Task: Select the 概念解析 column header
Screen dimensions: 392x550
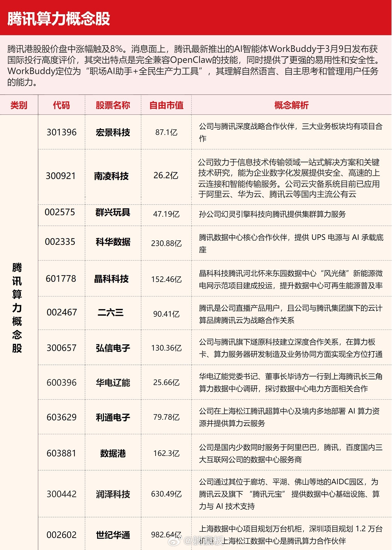Action: tap(291, 105)
